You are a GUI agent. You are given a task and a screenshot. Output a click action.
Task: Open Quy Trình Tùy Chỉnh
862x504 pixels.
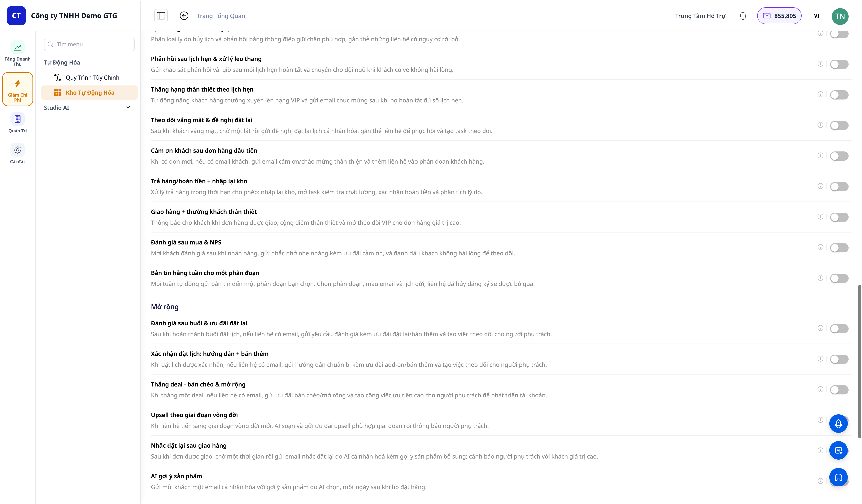tap(89, 78)
